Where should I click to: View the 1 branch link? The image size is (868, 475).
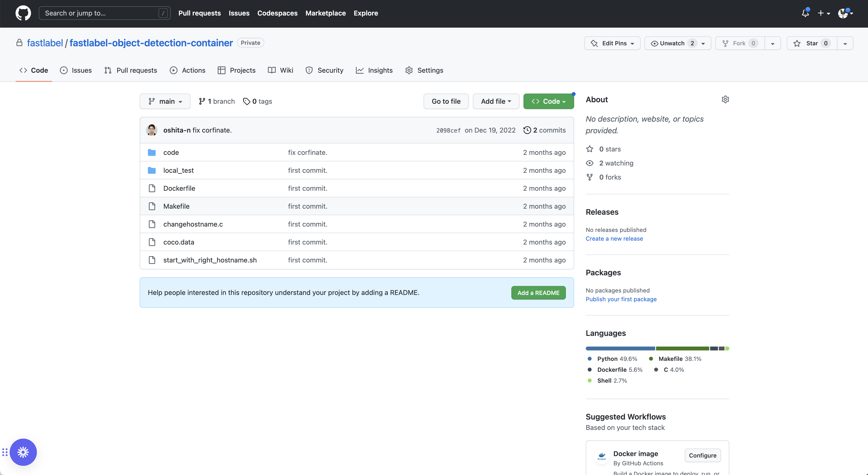pyautogui.click(x=217, y=101)
